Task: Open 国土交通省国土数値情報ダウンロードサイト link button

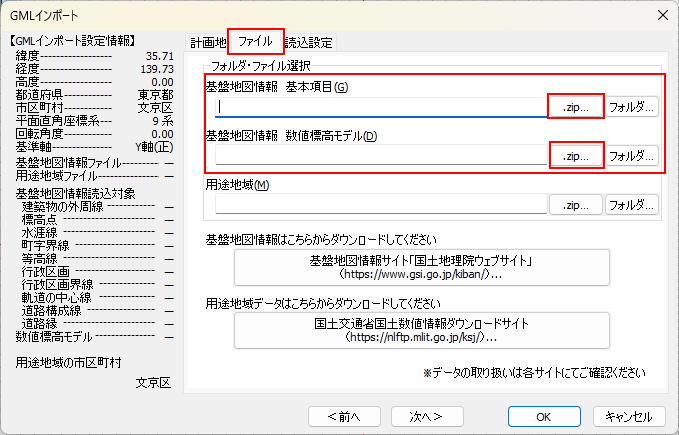Action: click(x=419, y=331)
